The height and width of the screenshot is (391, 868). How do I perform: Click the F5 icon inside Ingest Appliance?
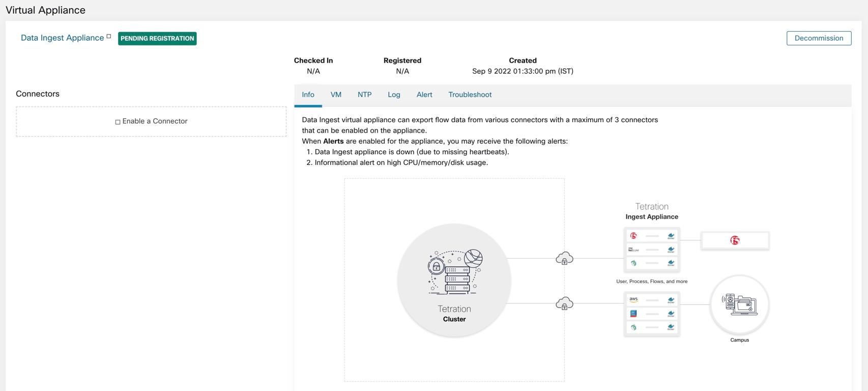click(633, 236)
